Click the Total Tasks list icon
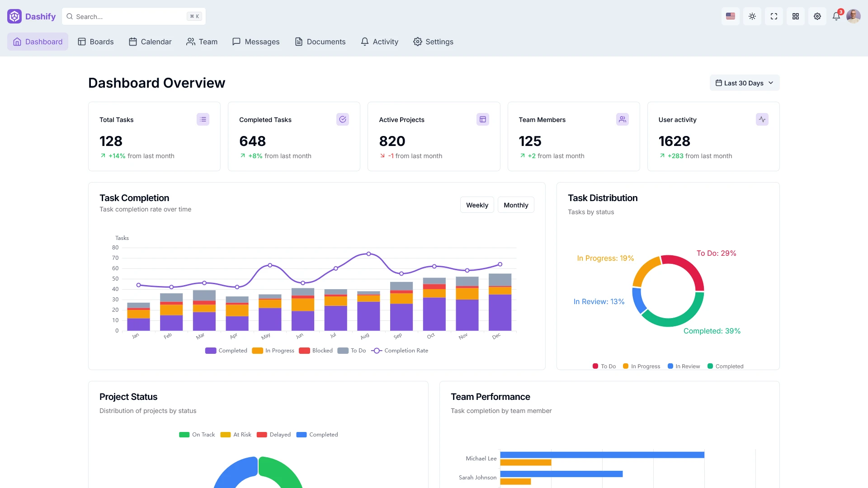Screen dimensions: 868x488 coord(203,119)
